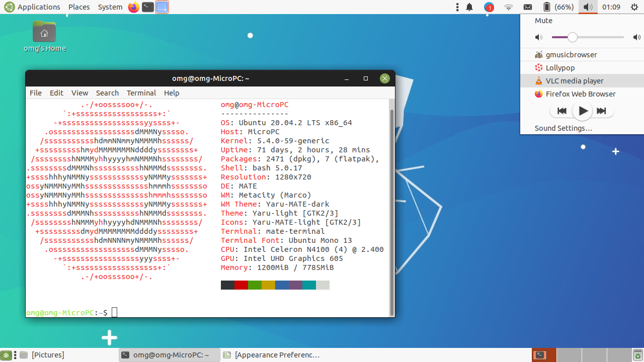Close the sound indicator speaker menu
This screenshot has width=644, height=362.
[588, 7]
